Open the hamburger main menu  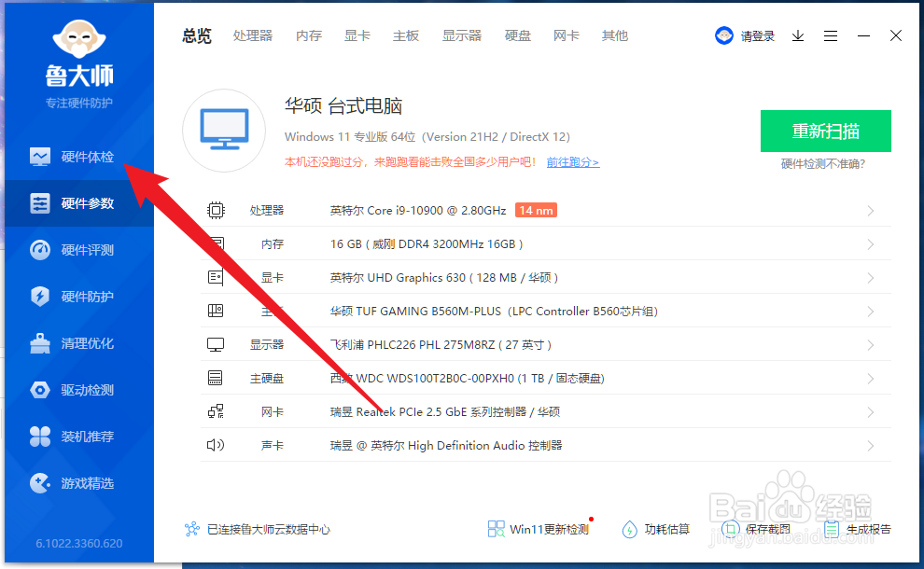[831, 36]
